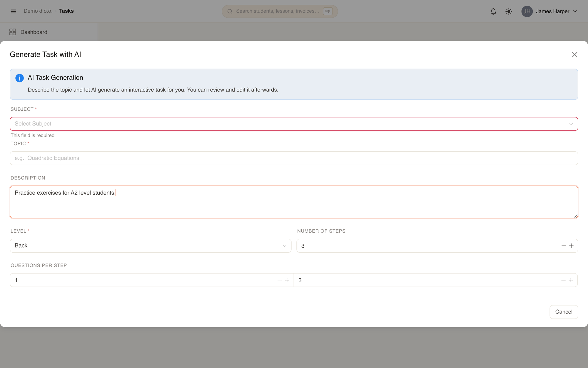Open the hamburger navigation menu
The height and width of the screenshot is (368, 588).
13,11
